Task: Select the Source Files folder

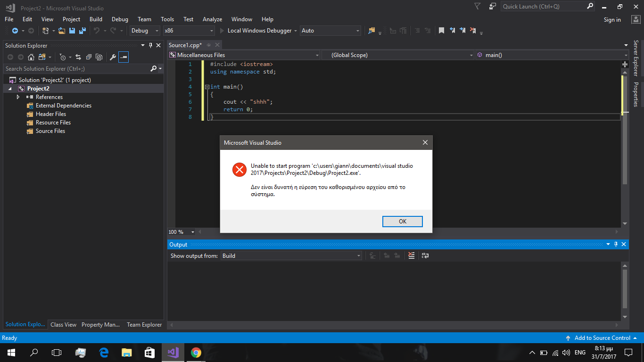Action: 50,131
